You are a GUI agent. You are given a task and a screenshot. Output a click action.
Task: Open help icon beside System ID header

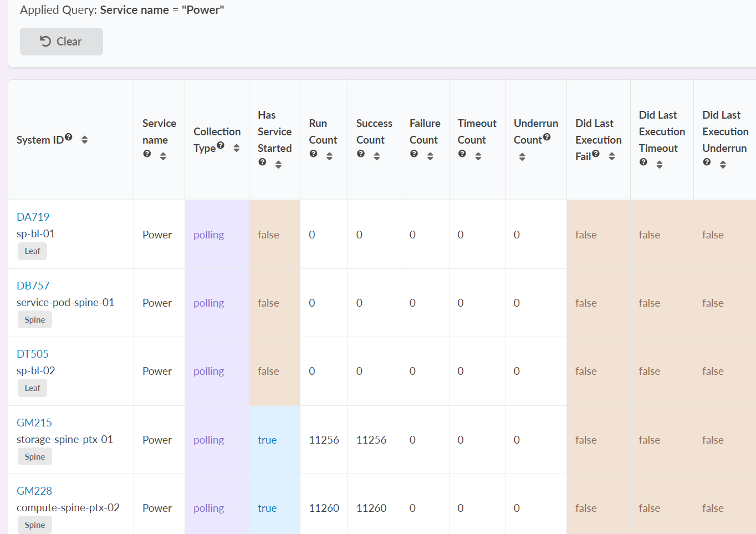pyautogui.click(x=69, y=137)
